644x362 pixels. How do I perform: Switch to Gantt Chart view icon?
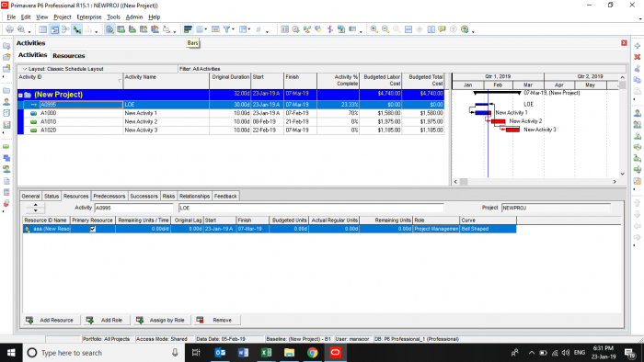point(54,29)
